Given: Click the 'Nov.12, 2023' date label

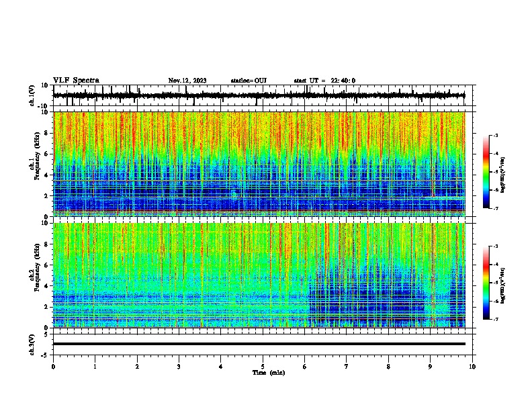Looking at the screenshot, I should click(187, 81).
